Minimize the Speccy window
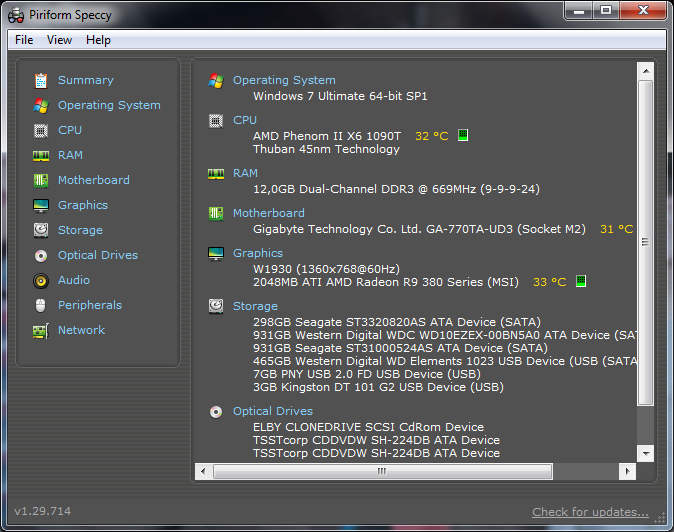The width and height of the screenshot is (674, 532). coord(579,10)
